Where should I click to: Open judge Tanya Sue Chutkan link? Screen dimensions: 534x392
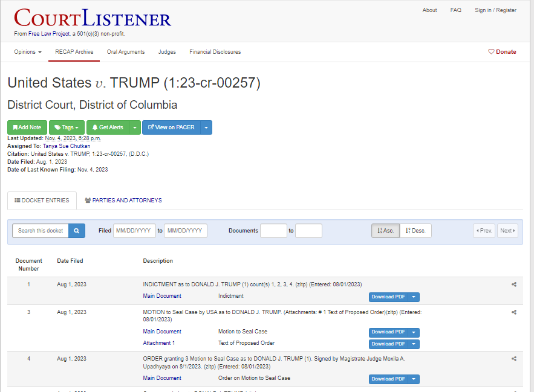tap(67, 146)
